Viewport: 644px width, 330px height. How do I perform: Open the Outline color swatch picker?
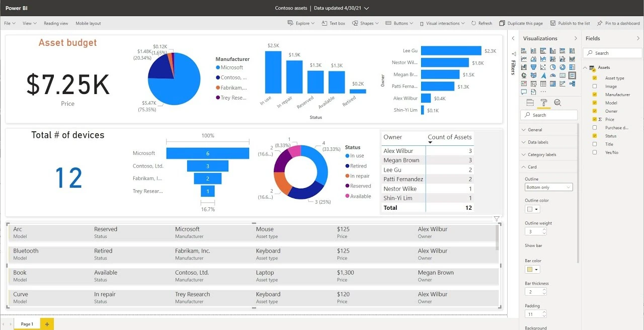tap(532, 209)
